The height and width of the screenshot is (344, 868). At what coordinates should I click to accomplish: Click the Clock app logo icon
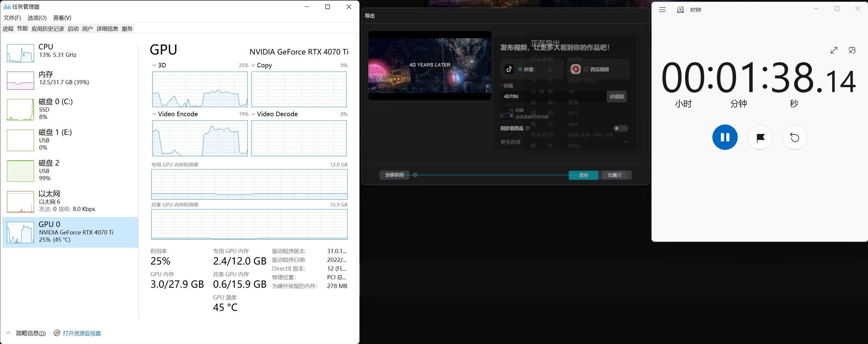tap(680, 10)
